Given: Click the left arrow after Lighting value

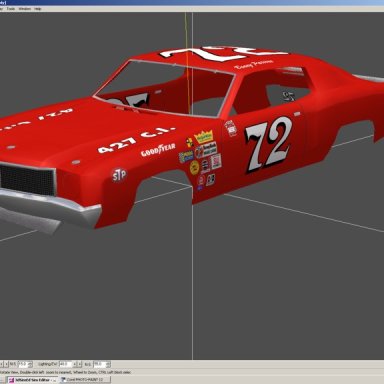Looking at the screenshot, I should tap(75, 364).
